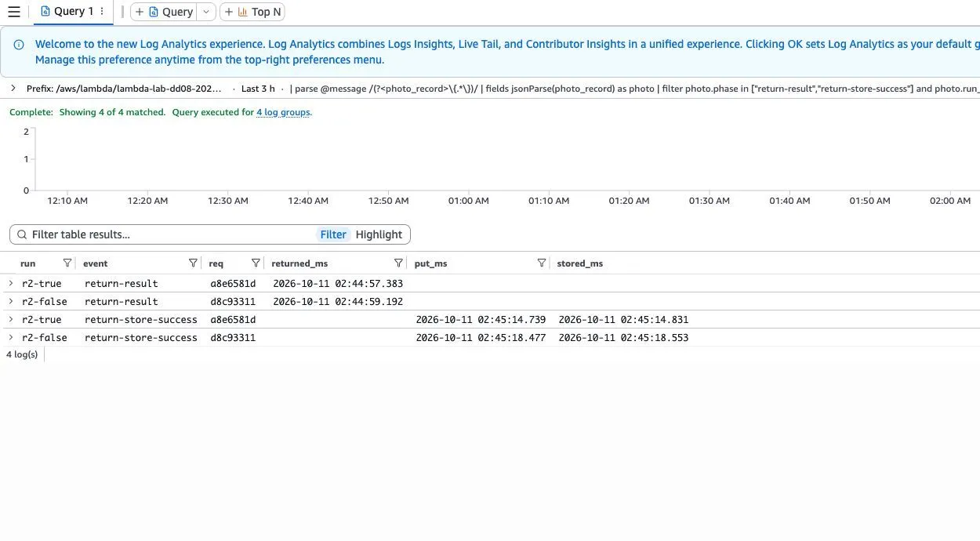Click the 02:00 AM histogram axis label

pos(950,201)
